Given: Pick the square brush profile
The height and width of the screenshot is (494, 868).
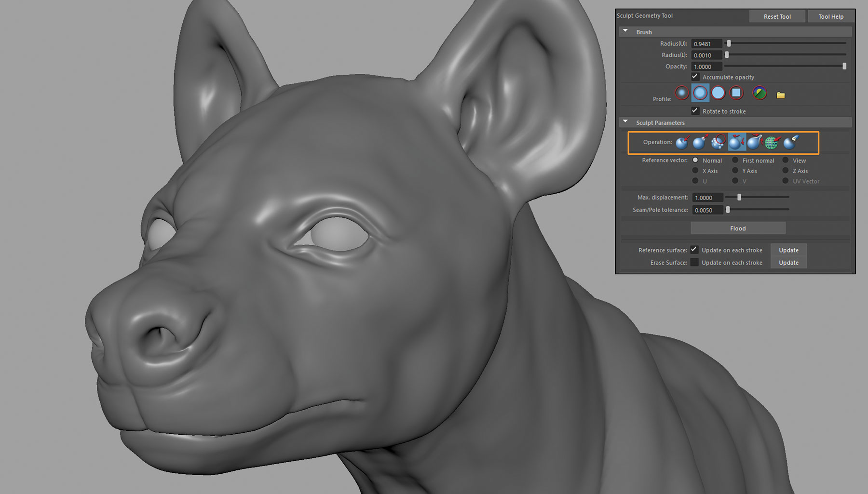Looking at the screenshot, I should (736, 93).
